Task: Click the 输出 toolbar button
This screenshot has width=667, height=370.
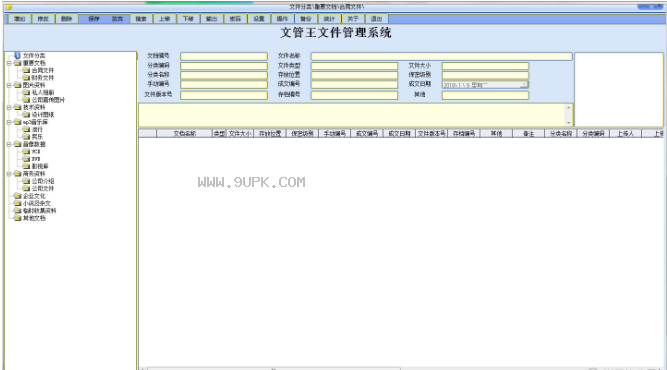Action: 211,19
